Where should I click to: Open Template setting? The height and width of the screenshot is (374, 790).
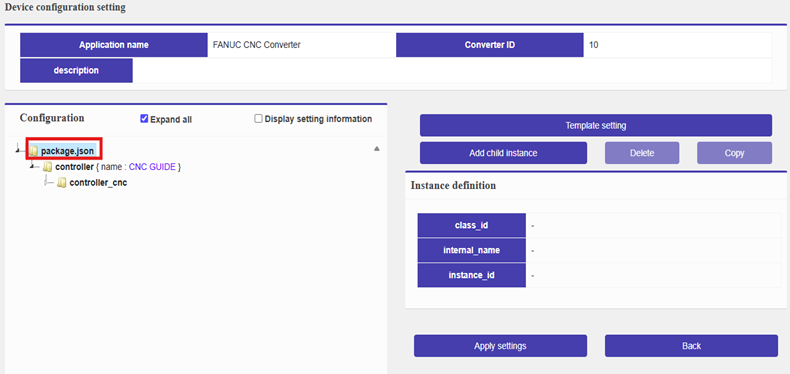[x=596, y=125]
